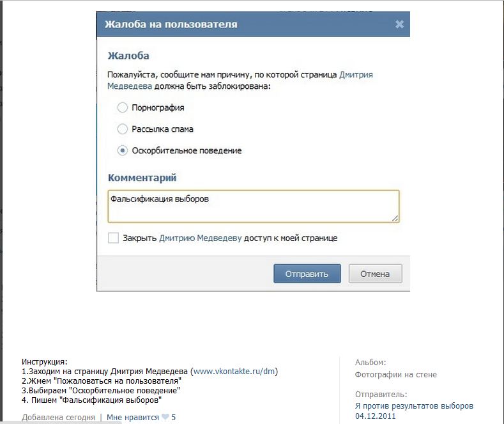Open the Дмитрия Медведева link in the complaint prompt
Viewport: 504px width, 424px height.
(356, 74)
